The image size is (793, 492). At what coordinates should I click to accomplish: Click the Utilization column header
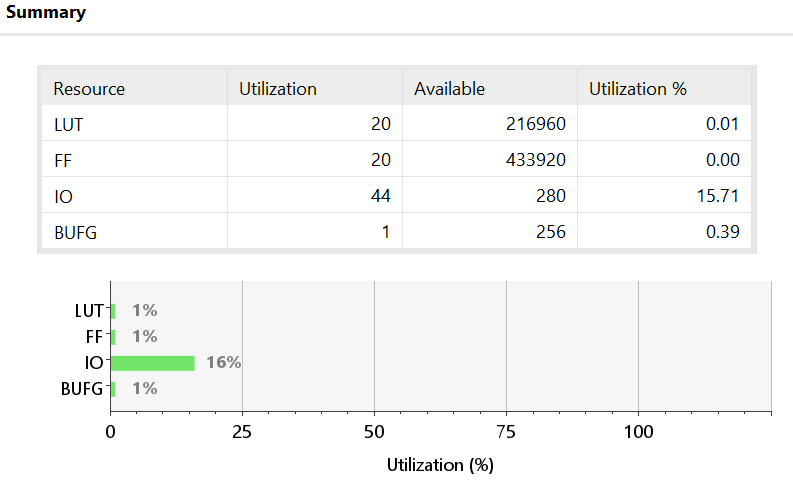278,88
